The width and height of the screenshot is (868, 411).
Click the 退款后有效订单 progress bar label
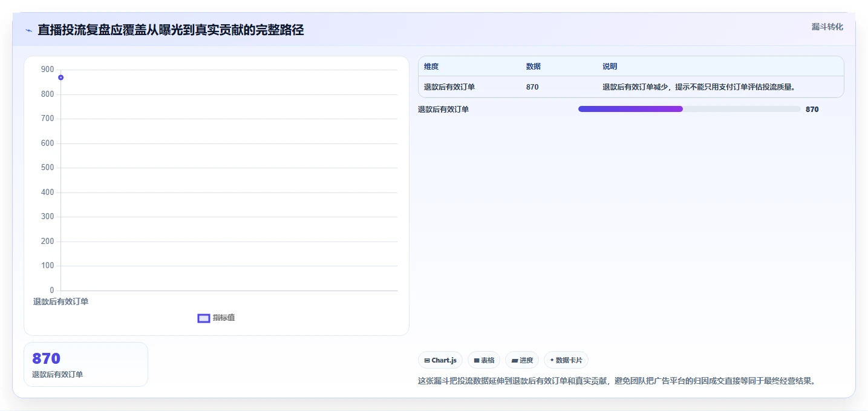[443, 110]
